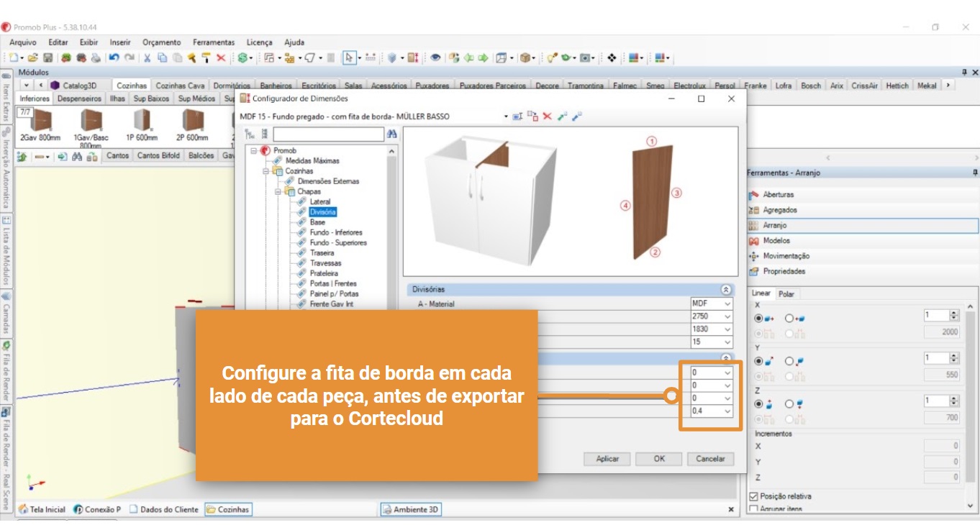Show more catalog tabs after Mekal
The height and width of the screenshot is (525, 980).
(948, 85)
